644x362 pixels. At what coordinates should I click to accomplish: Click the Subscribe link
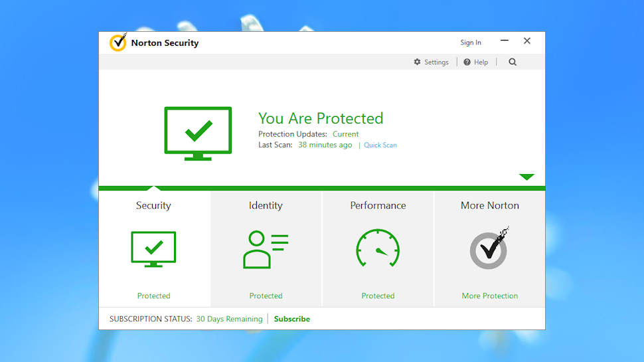coord(292,319)
